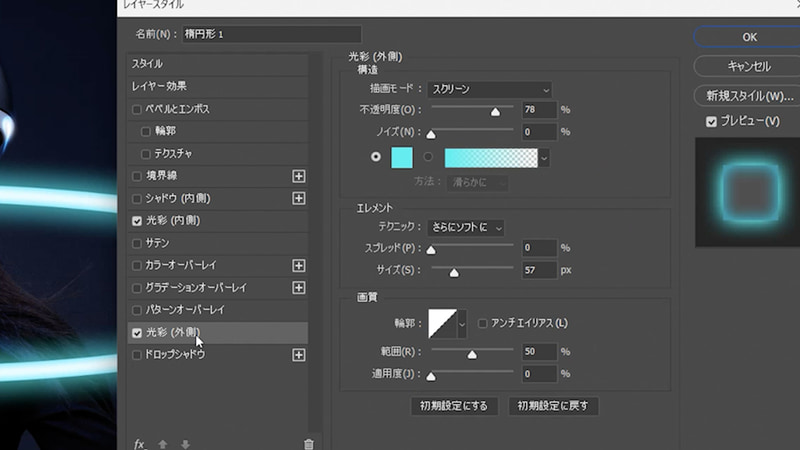The width and height of the screenshot is (800, 450).
Task: Click the キャンセル button
Action: point(749,66)
